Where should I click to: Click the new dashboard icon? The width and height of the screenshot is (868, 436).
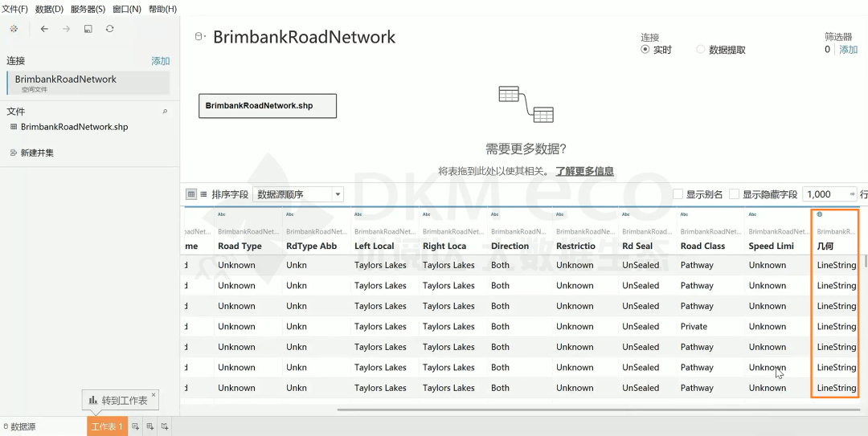(x=149, y=426)
